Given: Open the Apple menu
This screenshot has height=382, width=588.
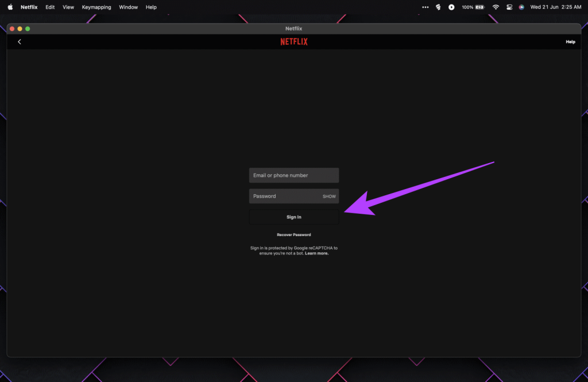Looking at the screenshot, I should coord(10,7).
